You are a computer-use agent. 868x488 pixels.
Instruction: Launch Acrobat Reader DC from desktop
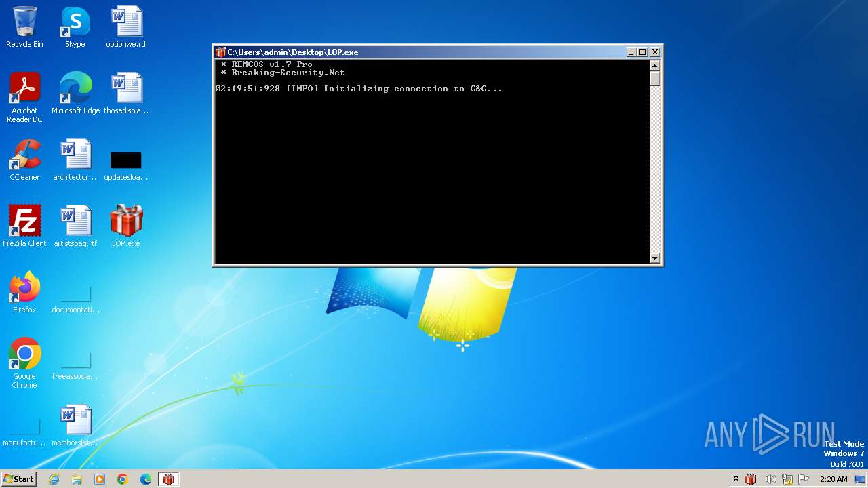tap(24, 97)
